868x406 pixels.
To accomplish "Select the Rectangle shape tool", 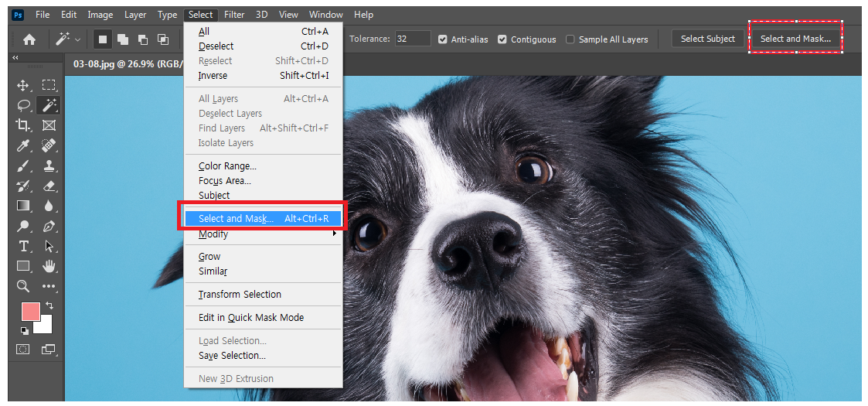I will pos(22,266).
